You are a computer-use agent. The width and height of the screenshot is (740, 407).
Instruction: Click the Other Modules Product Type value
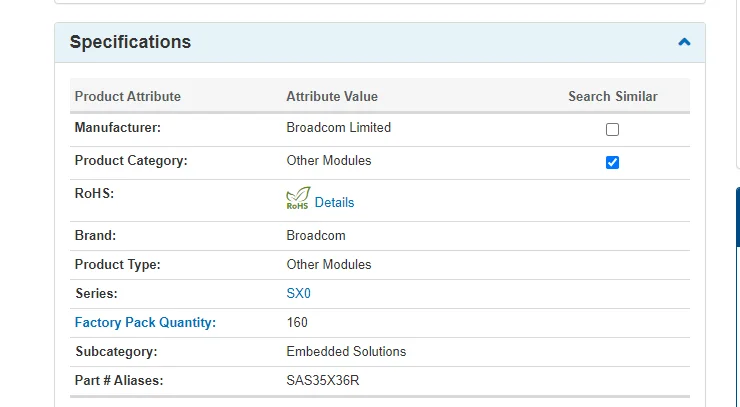click(329, 265)
